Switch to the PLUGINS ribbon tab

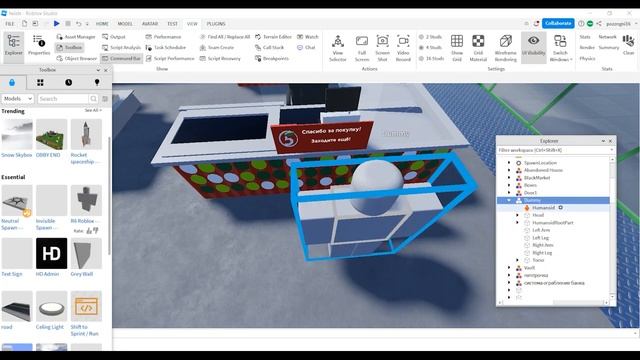point(216,24)
